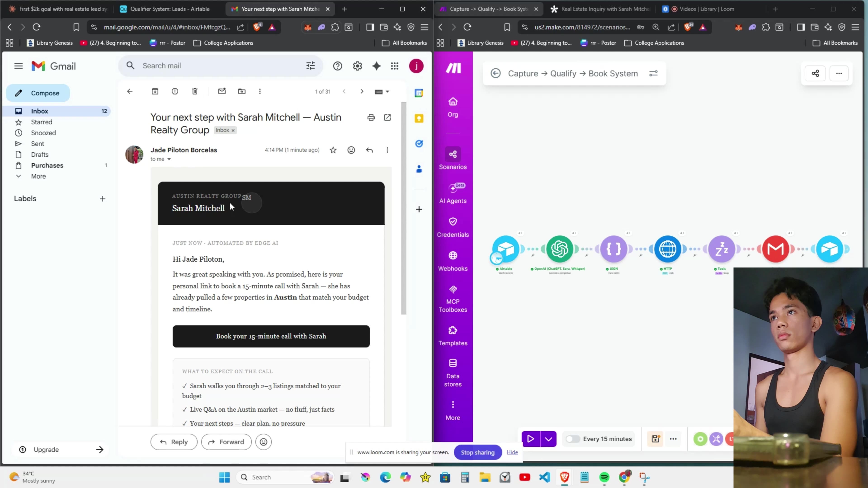Switch to the Qualifier System Airtable tab

(x=170, y=9)
